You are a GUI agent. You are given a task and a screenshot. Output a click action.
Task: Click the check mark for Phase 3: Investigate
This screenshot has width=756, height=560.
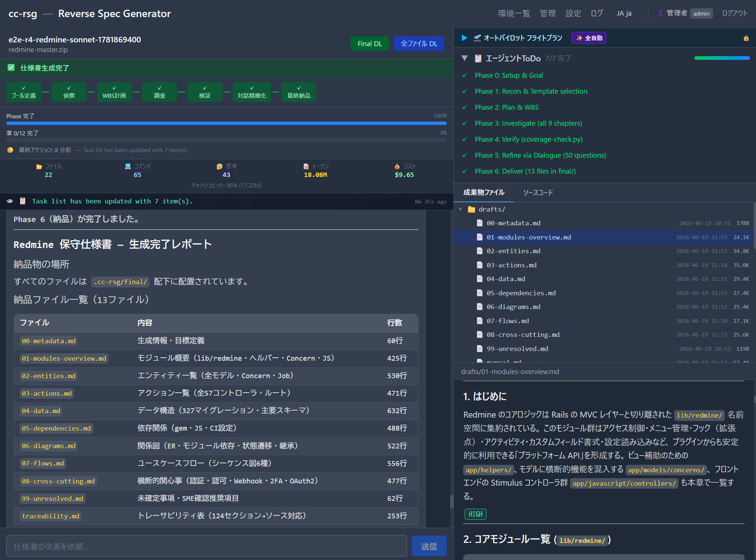click(x=465, y=123)
